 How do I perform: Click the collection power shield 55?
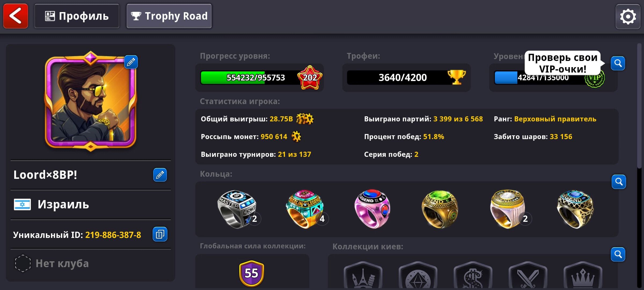point(251,273)
